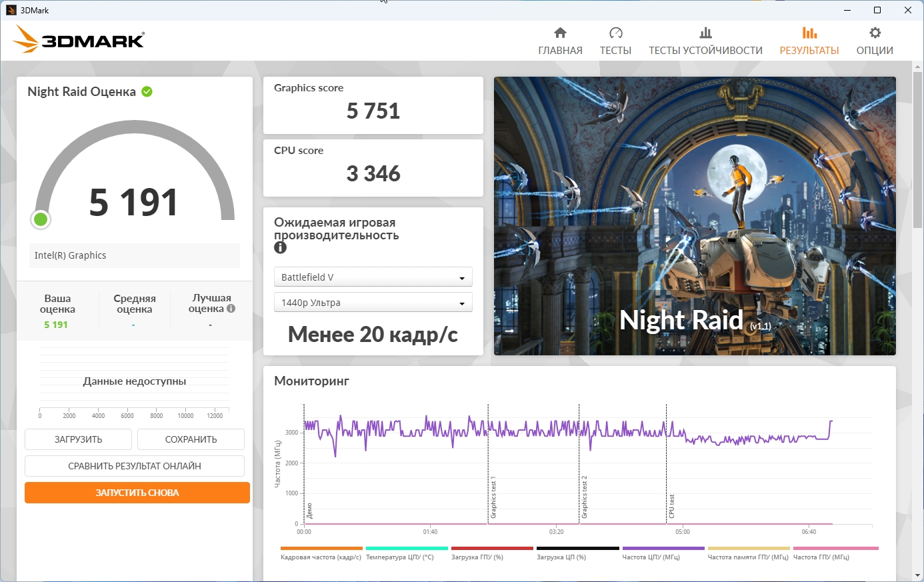Click info icon under expected game performance
This screenshot has width=924, height=582.
[280, 248]
